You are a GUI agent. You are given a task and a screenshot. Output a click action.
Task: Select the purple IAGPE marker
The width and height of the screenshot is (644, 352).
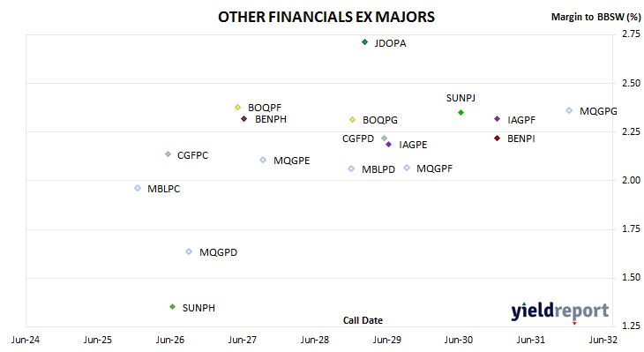tap(389, 144)
